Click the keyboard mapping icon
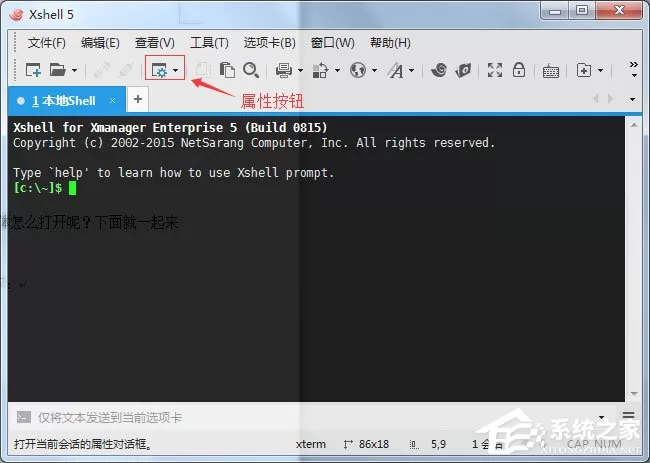 (x=551, y=71)
